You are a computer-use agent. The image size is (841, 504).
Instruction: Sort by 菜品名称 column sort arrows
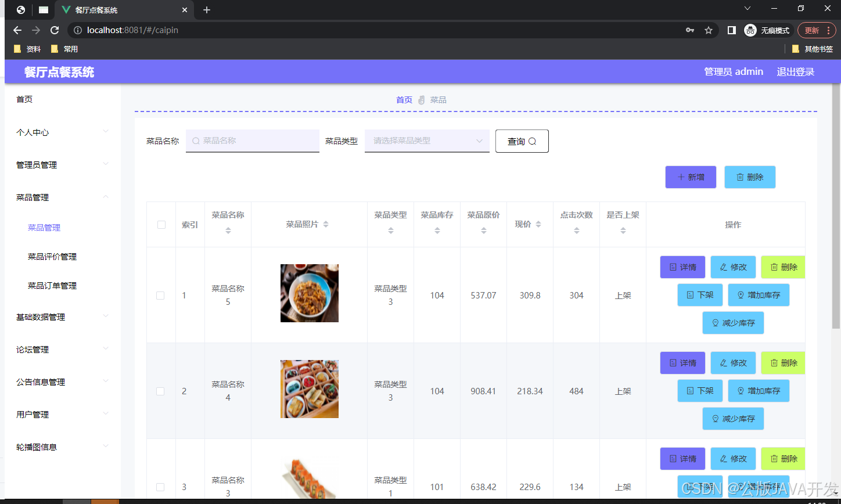[228, 231]
